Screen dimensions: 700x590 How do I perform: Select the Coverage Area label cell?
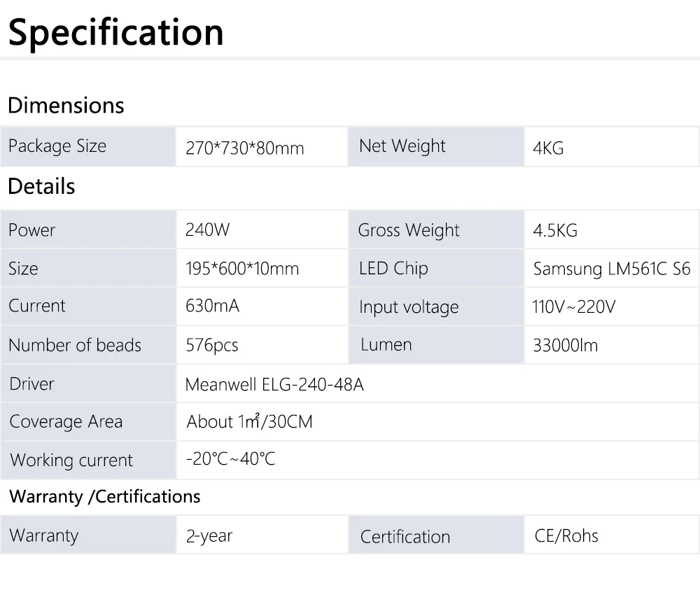[x=66, y=422]
